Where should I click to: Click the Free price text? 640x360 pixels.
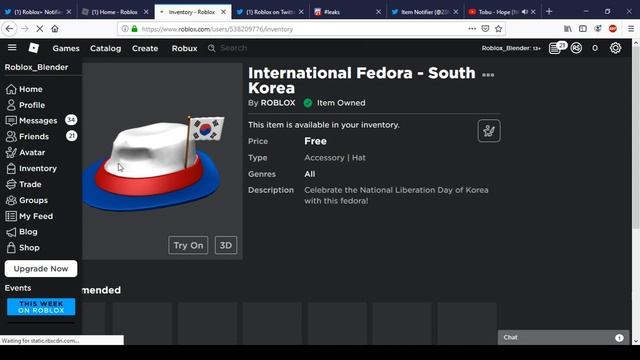click(x=316, y=141)
